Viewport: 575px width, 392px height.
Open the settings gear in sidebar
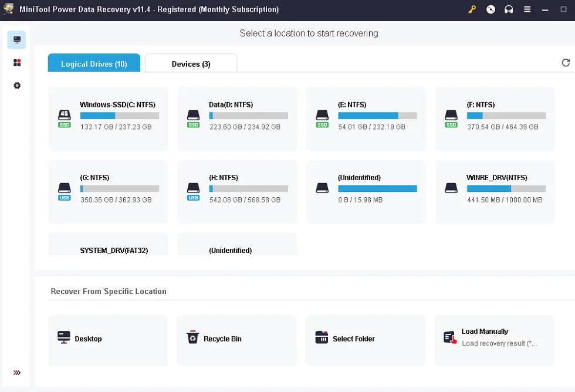click(x=16, y=86)
